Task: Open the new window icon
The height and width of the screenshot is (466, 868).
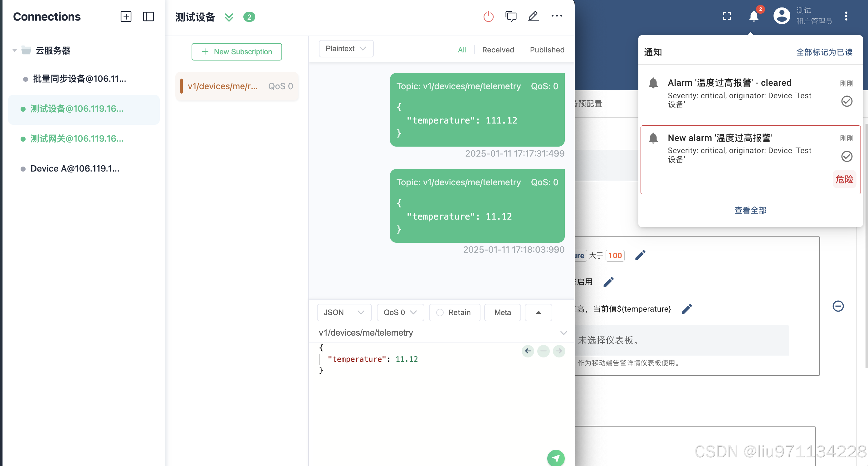Action: (511, 16)
